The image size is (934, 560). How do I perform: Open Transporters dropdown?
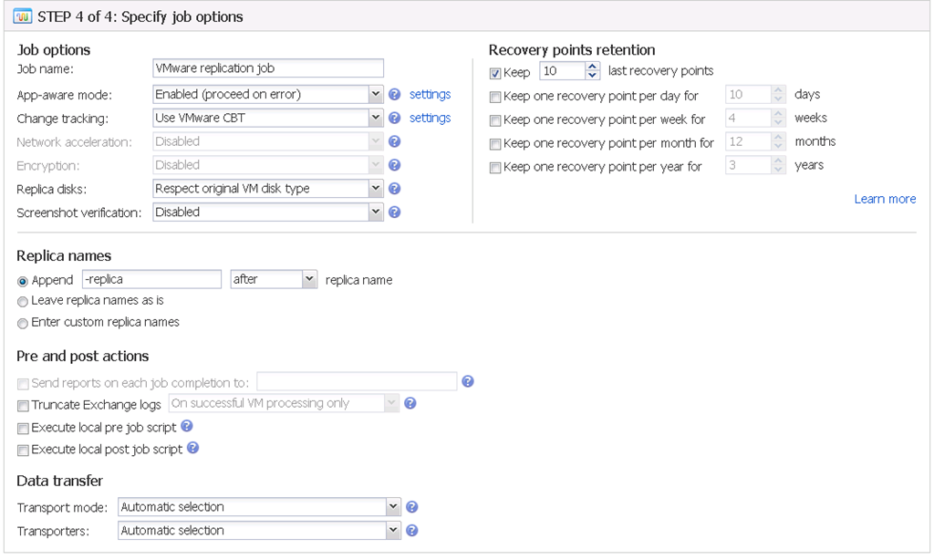tap(393, 530)
